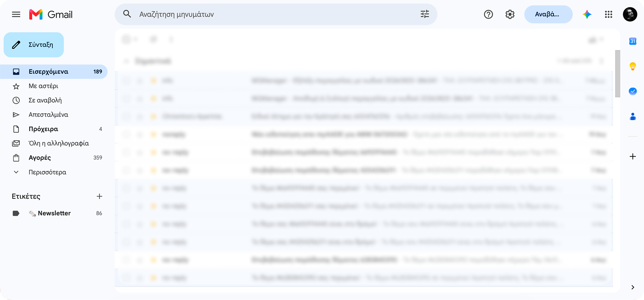Open the Newsletter label

tap(54, 213)
